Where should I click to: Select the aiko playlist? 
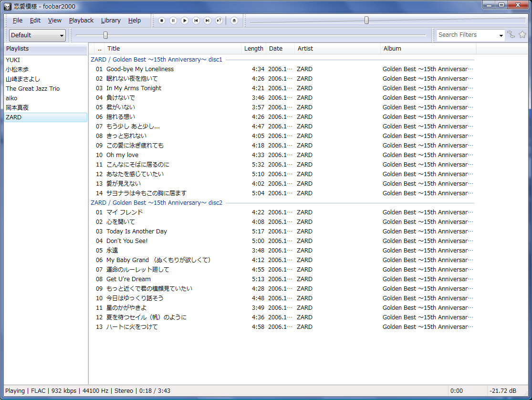pyautogui.click(x=11, y=98)
